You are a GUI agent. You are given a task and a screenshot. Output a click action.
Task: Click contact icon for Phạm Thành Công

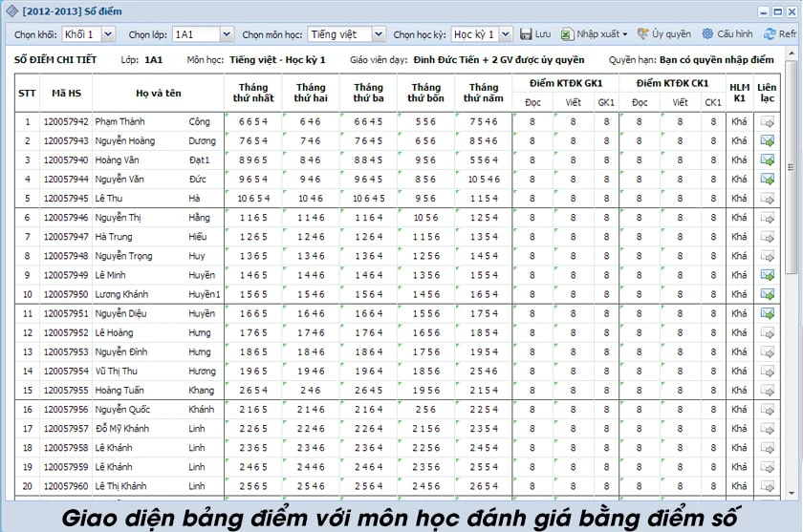767,121
